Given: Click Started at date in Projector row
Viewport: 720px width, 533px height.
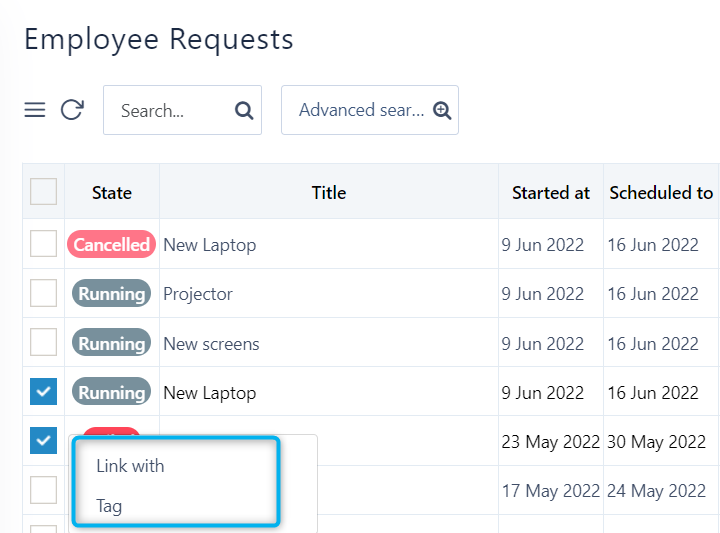Looking at the screenshot, I should [542, 294].
